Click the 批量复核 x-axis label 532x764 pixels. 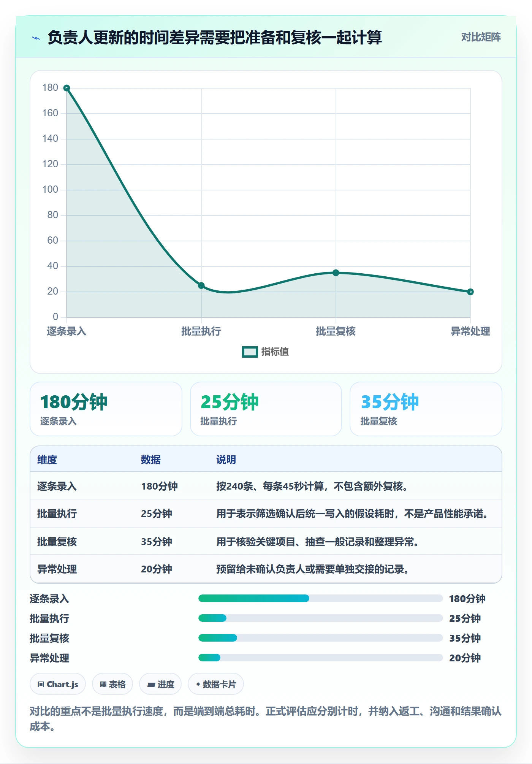[x=336, y=331]
